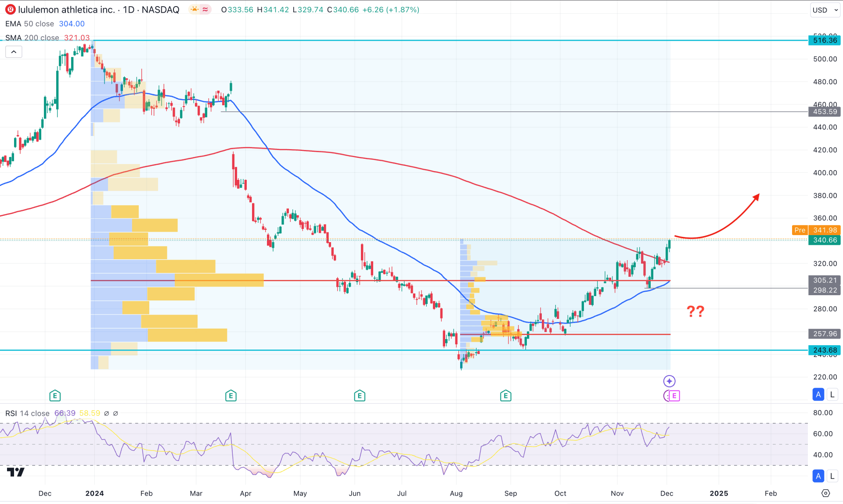Viewport: 843px width, 504px height.
Task: Select the SMA 200 close indicator legend
Action: point(32,38)
